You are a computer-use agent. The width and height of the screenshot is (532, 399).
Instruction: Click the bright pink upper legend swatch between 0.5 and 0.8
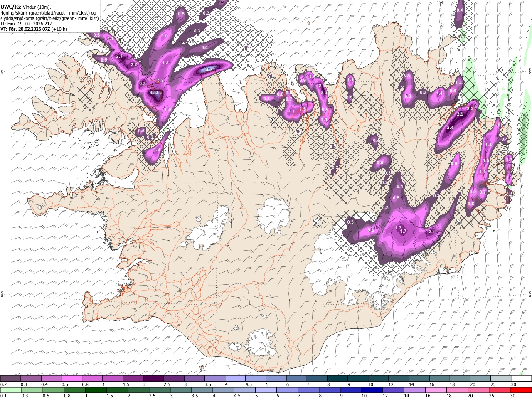(71, 379)
